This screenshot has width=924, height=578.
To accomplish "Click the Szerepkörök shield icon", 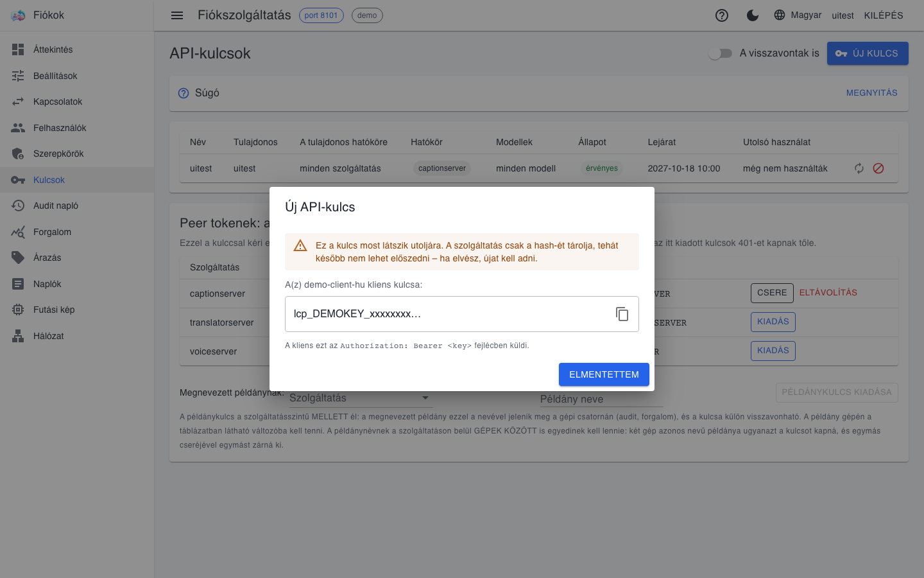I will 18,153.
